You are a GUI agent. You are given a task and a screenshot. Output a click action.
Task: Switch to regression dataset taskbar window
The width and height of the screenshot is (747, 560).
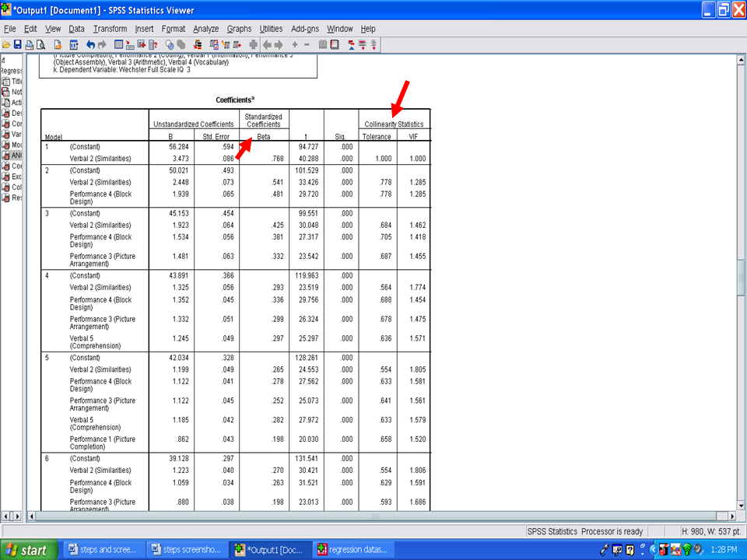(x=352, y=550)
